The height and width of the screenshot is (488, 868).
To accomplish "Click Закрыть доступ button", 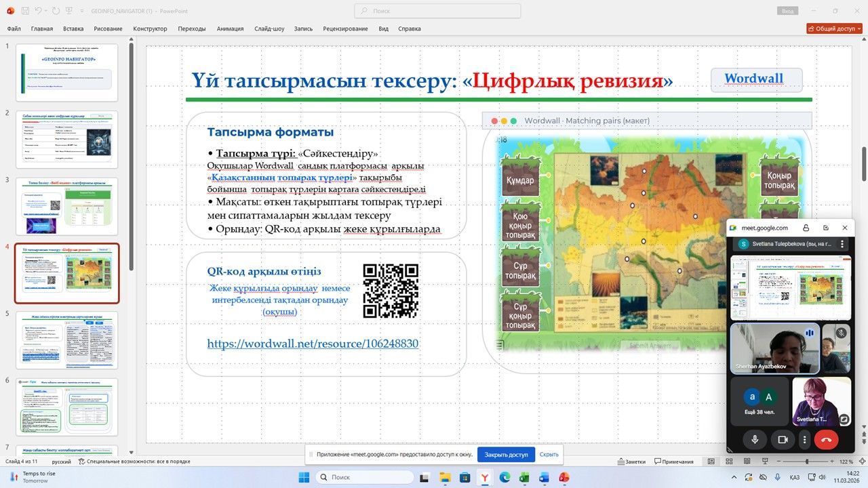I will pyautogui.click(x=505, y=454).
